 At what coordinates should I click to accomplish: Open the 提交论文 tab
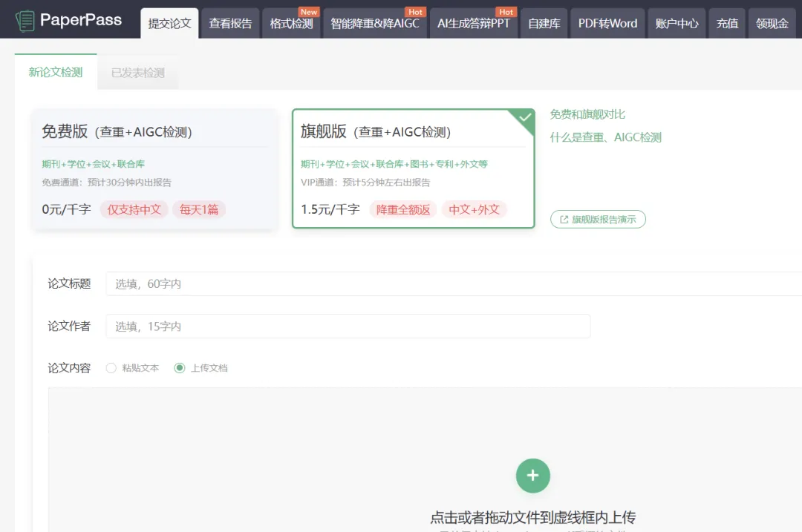click(x=169, y=24)
